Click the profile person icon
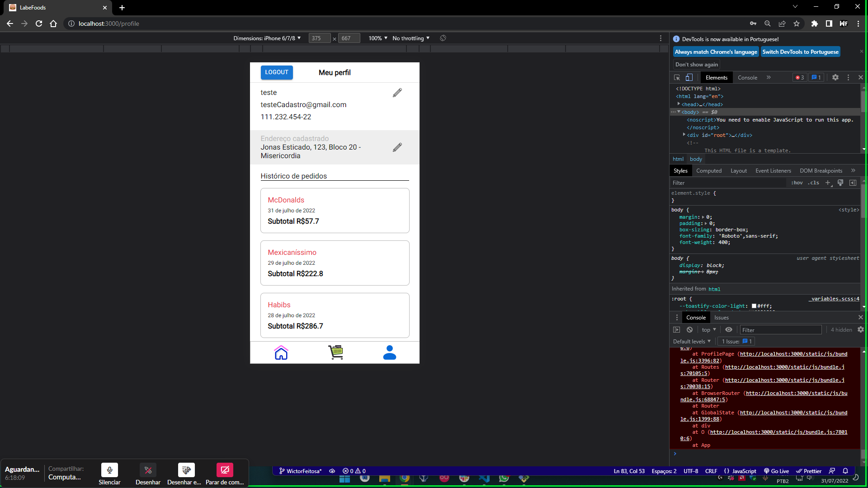 tap(389, 352)
